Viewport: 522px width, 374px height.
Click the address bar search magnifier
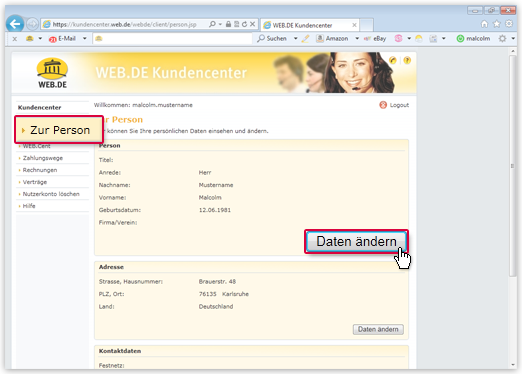[x=212, y=24]
